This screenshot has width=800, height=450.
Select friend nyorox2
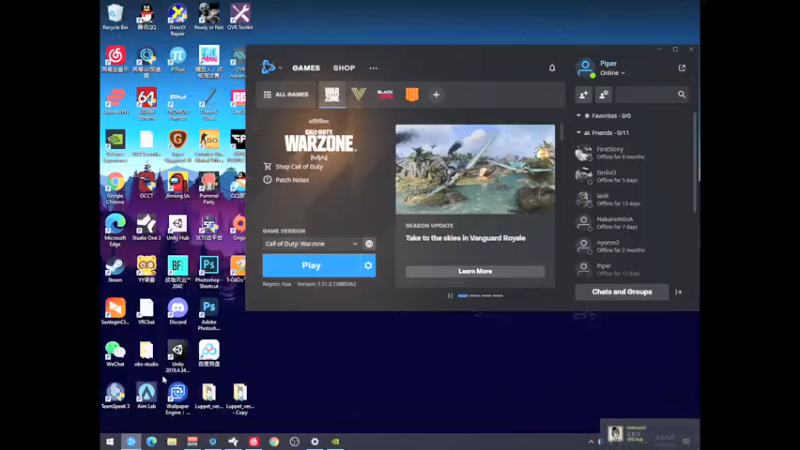633,246
